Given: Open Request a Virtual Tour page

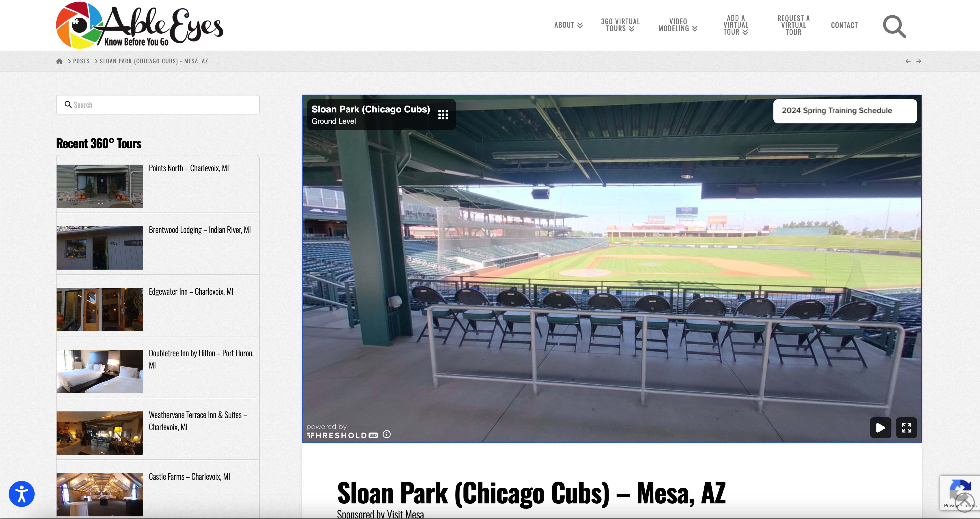Looking at the screenshot, I should click(x=794, y=25).
